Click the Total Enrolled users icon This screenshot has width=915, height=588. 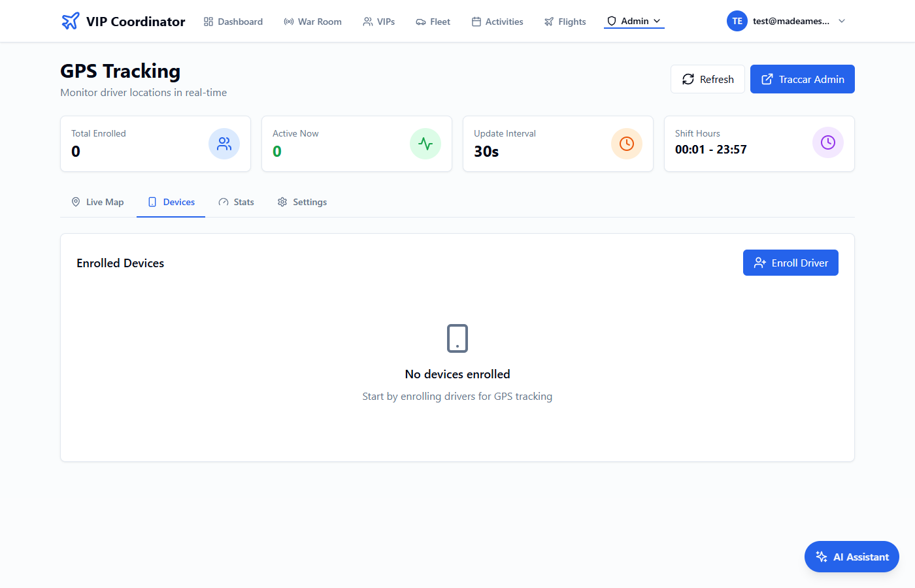224,144
